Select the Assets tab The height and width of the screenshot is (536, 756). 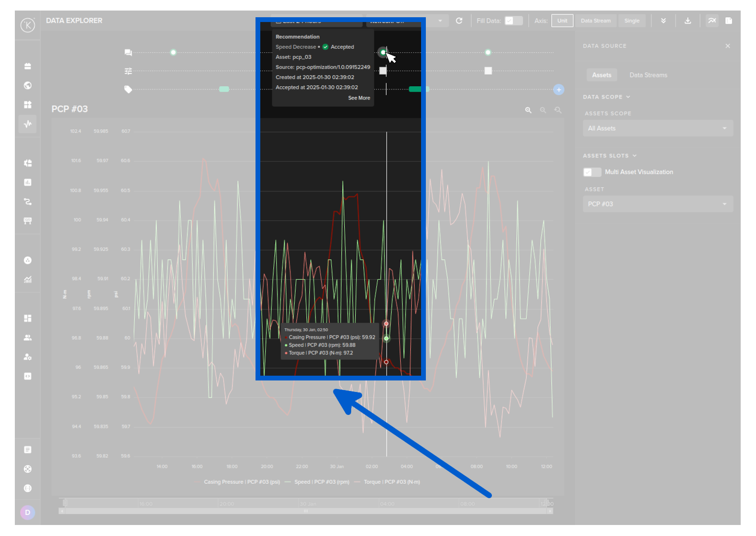click(601, 75)
